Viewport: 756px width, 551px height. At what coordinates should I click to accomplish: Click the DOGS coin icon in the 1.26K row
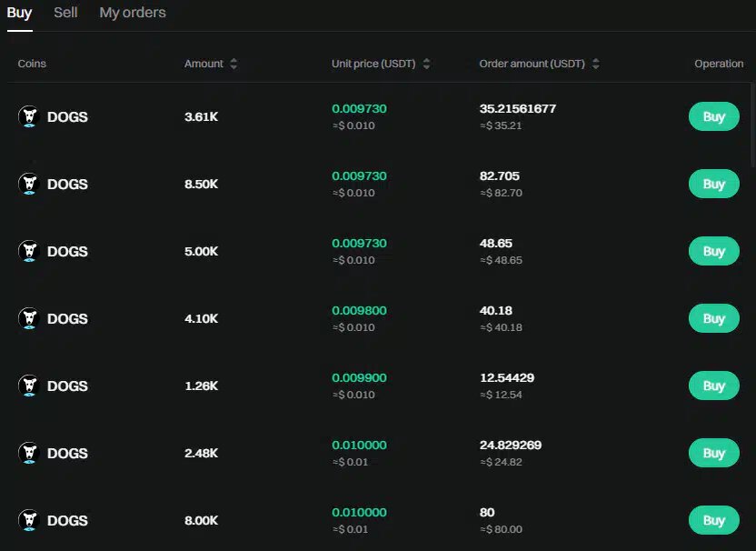tap(29, 386)
